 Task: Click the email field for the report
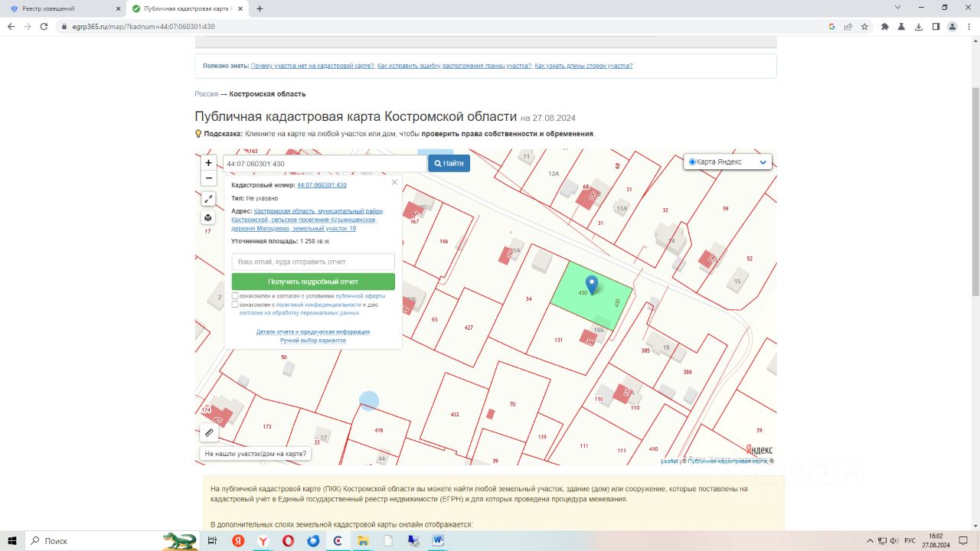[x=313, y=262]
